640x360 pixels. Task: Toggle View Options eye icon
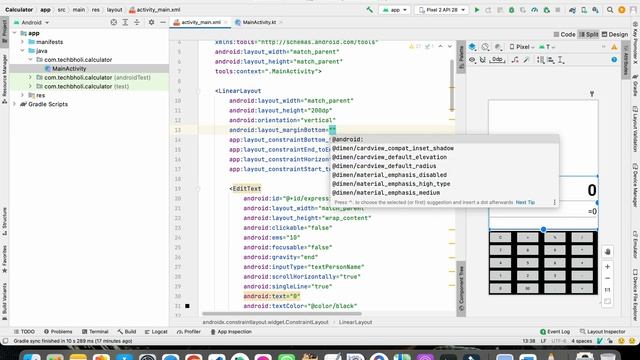click(x=472, y=60)
